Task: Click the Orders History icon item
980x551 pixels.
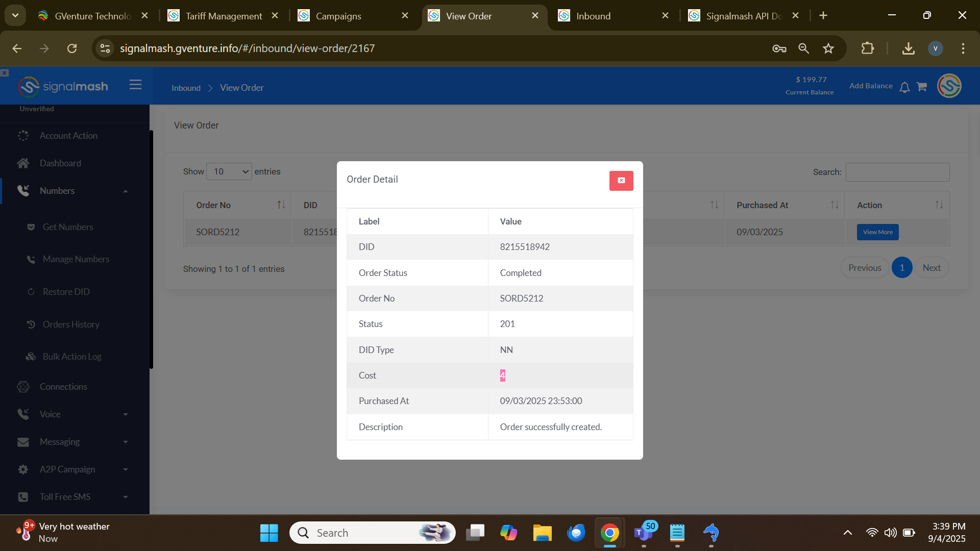Action: point(31,324)
